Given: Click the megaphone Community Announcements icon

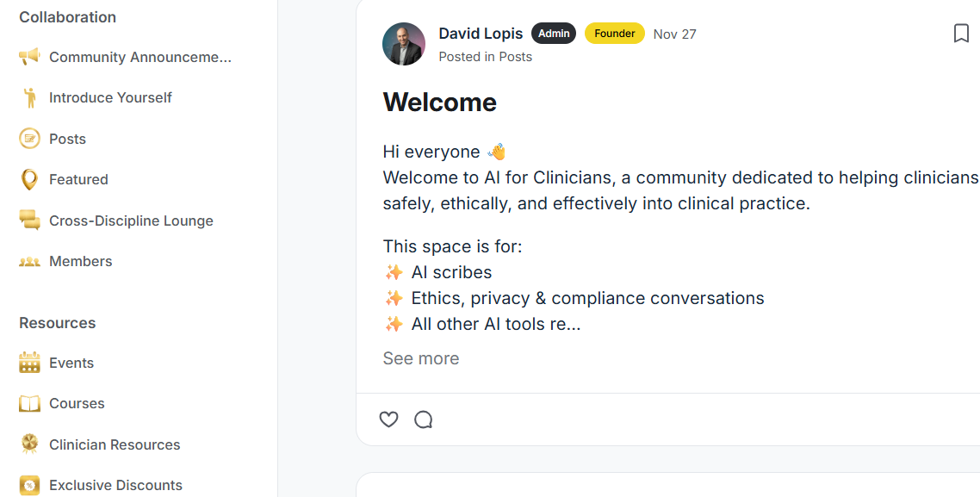Looking at the screenshot, I should tap(29, 57).
